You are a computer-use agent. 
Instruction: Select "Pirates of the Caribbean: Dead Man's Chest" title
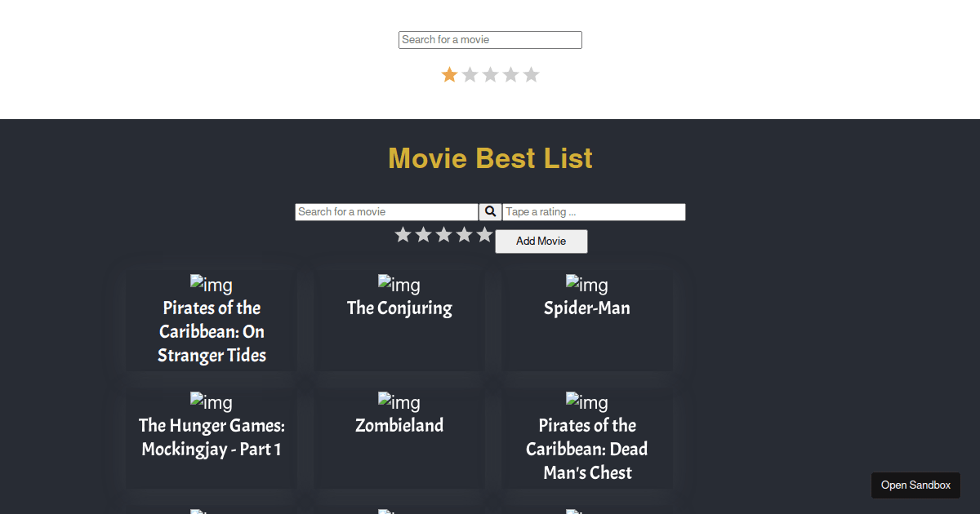click(x=587, y=449)
